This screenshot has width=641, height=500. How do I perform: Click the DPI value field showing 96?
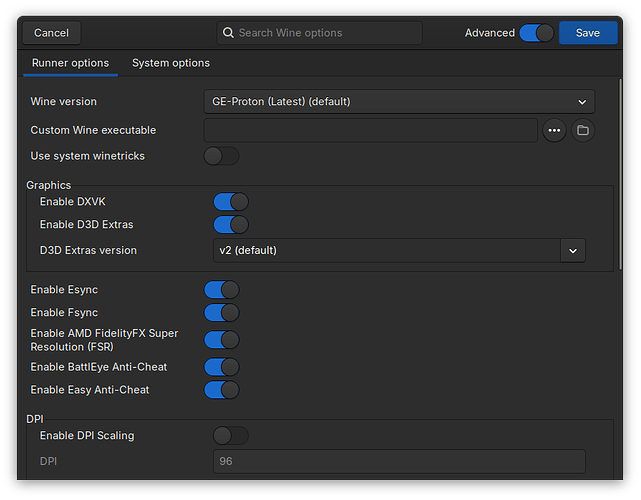coord(399,462)
